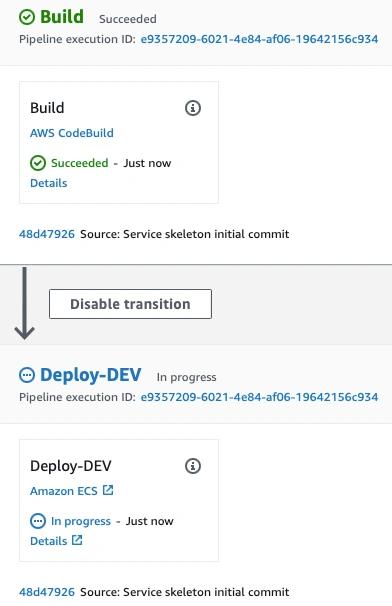
Task: Click the downward transition arrow between stages
Action: point(24,303)
